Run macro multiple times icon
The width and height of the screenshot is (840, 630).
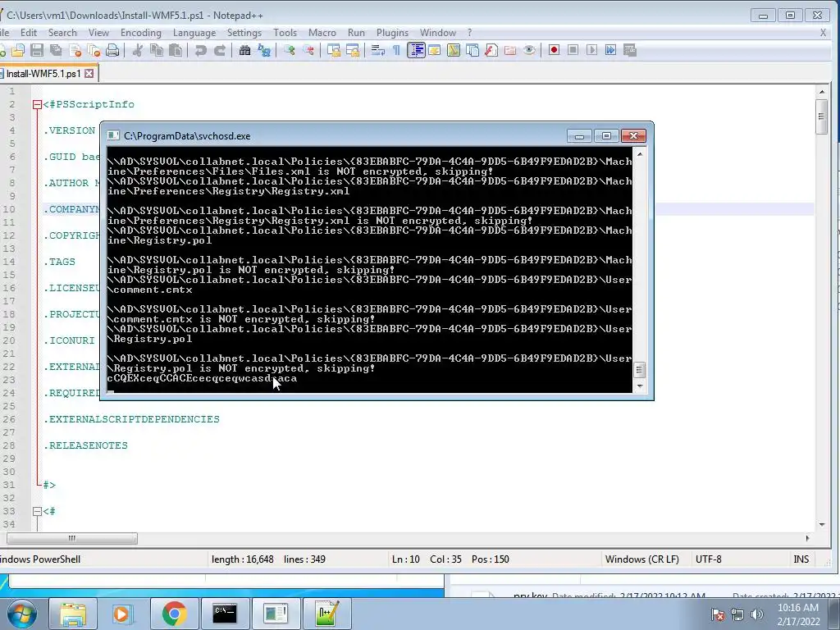pyautogui.click(x=610, y=50)
